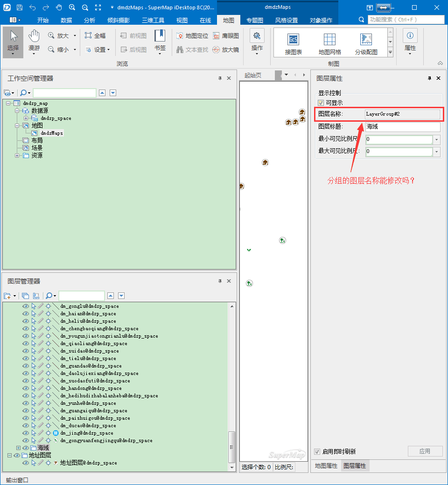Click the 地图网格 map grid tool
Image resolution: width=448 pixels, height=485 pixels.
coord(330,44)
